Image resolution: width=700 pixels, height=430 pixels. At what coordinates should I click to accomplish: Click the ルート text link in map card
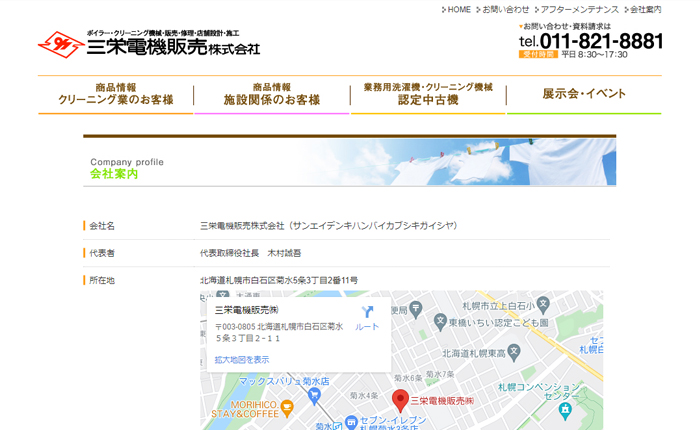pos(367,327)
